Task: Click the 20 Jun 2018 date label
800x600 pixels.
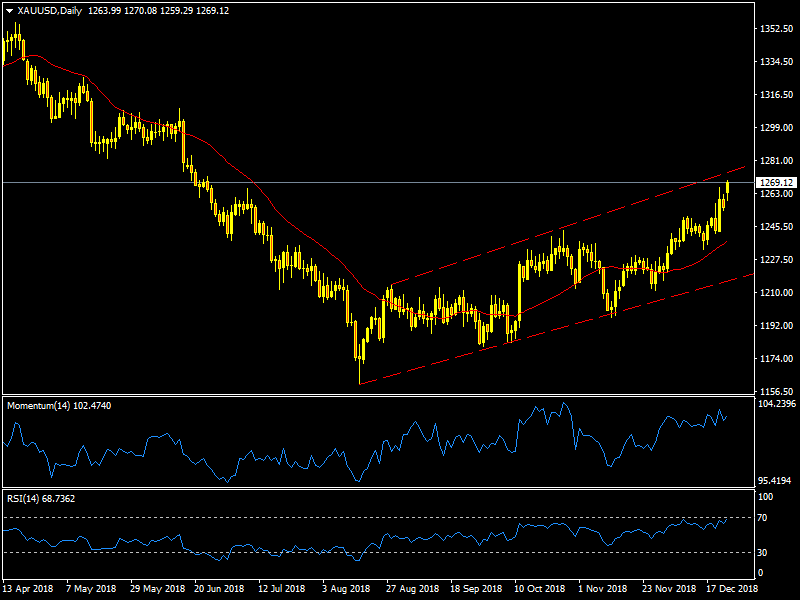Action: tap(219, 590)
